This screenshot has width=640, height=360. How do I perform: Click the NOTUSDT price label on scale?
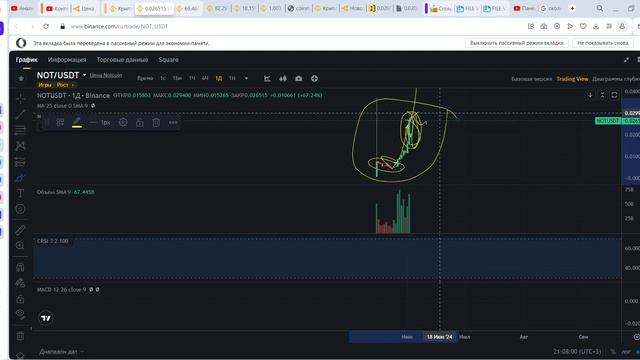[608, 121]
